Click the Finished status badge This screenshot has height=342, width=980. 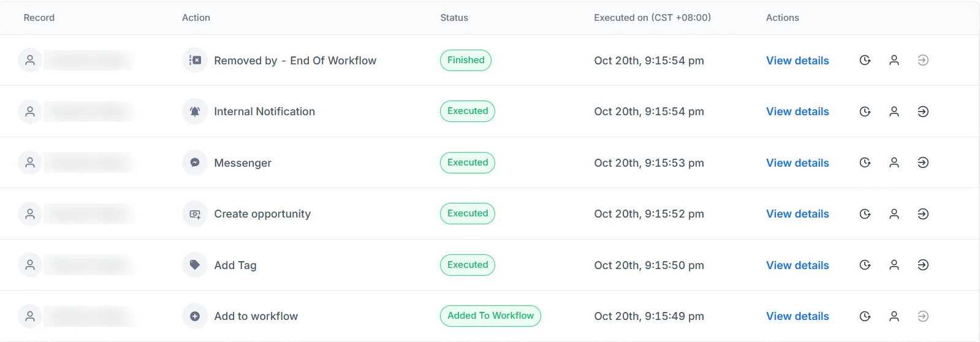click(466, 60)
